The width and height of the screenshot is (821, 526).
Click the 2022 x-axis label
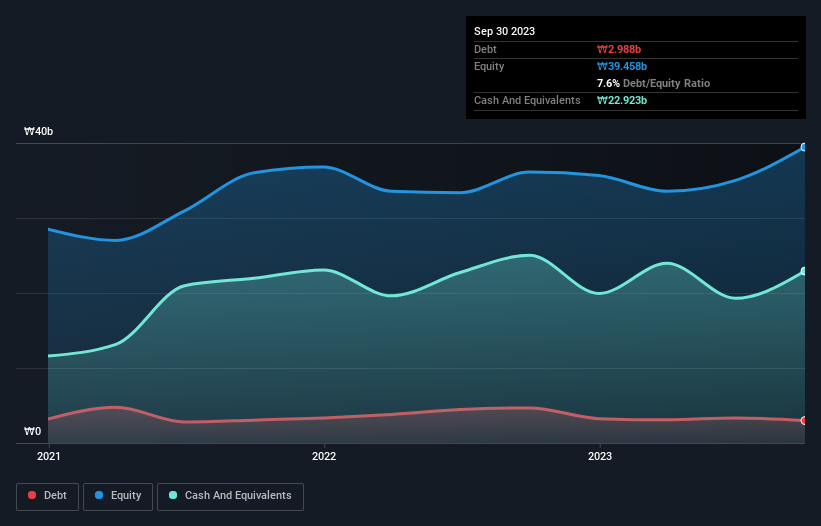click(324, 456)
